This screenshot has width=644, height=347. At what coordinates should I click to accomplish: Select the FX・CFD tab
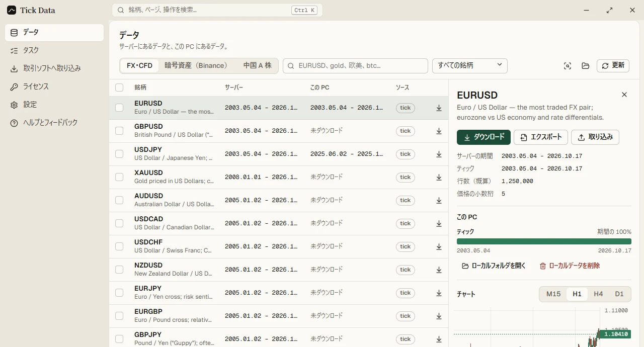click(139, 66)
